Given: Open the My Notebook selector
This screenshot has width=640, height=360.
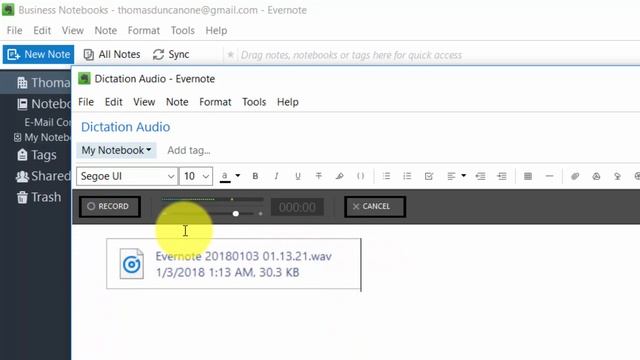Looking at the screenshot, I should coord(116,150).
